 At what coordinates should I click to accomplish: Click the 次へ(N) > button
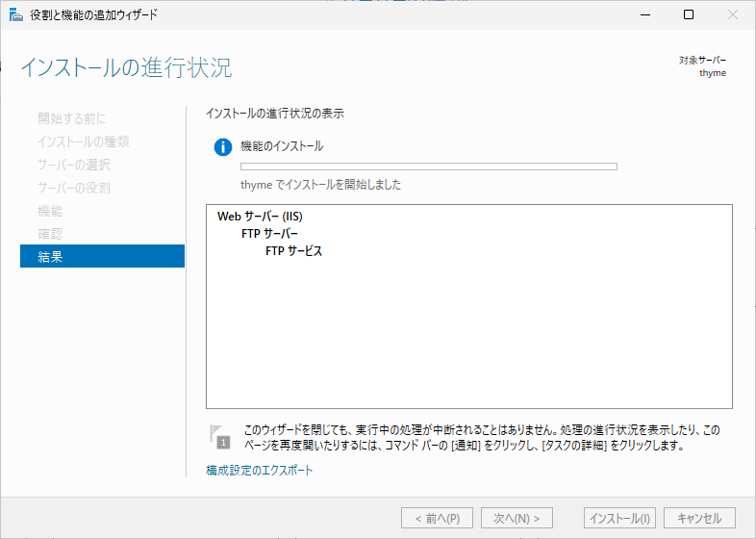pos(517,518)
